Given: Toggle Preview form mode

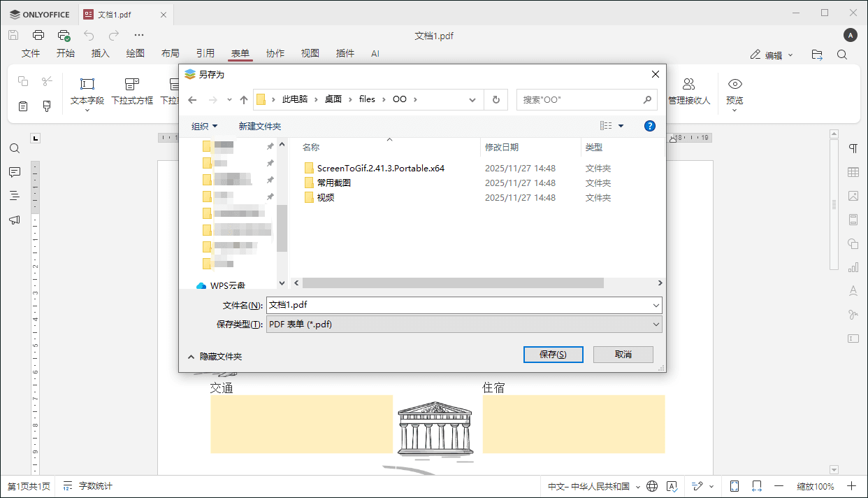Looking at the screenshot, I should [x=735, y=92].
